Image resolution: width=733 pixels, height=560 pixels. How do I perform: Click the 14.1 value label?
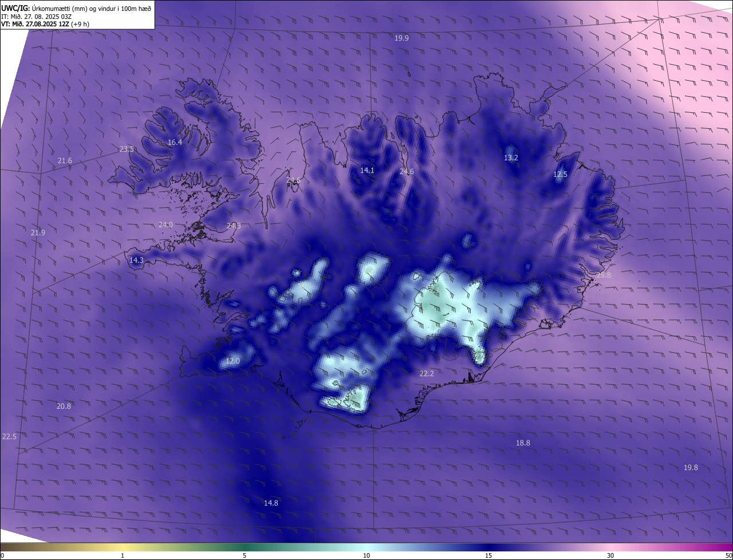tap(367, 170)
